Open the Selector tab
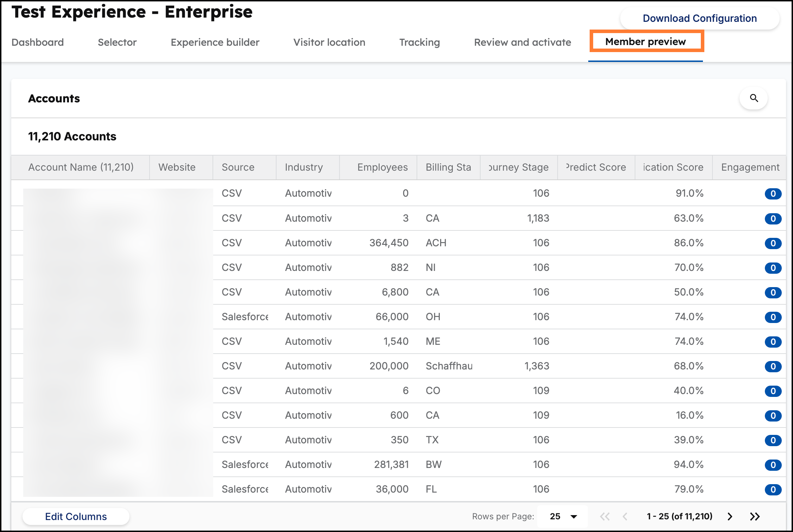The width and height of the screenshot is (793, 532). 117,42
